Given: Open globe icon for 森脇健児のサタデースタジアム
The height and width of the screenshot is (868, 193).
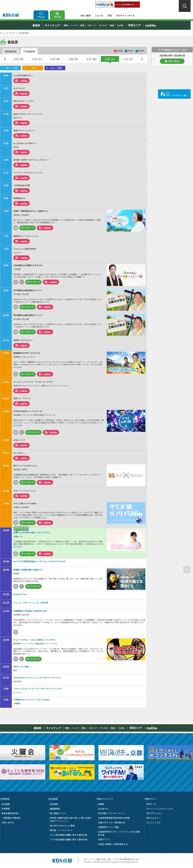Looking at the screenshot, I should (x=15, y=374).
